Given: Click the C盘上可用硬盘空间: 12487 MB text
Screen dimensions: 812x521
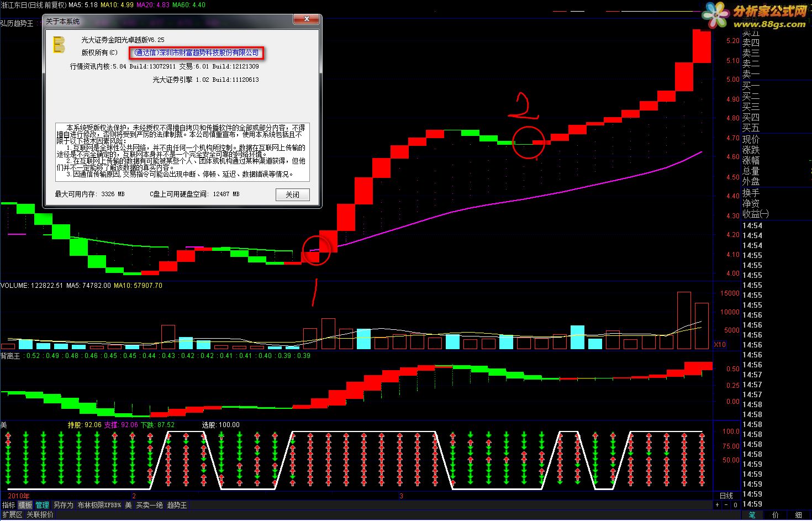Looking at the screenshot, I should coord(194,194).
